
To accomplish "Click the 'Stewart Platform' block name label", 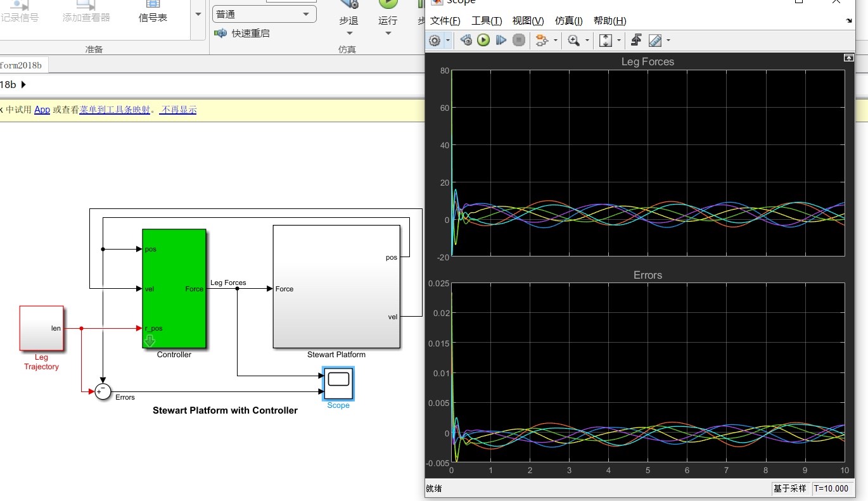I will 336,355.
